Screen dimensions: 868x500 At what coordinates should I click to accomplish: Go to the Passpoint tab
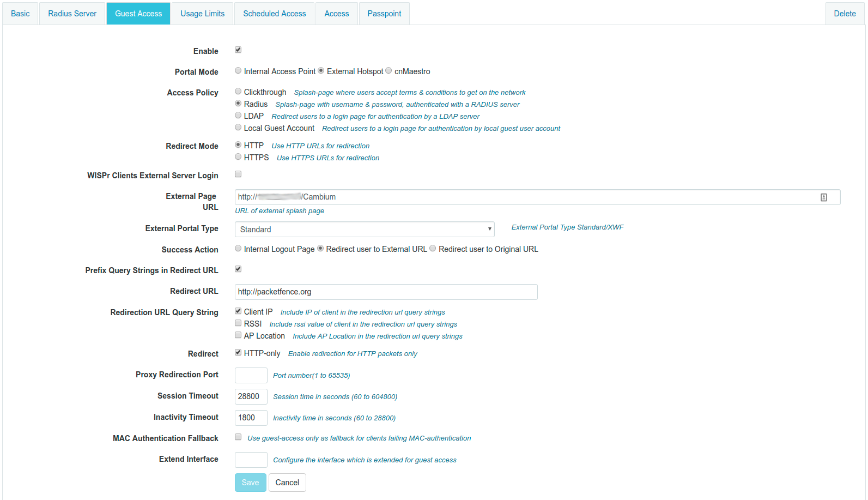(x=384, y=14)
